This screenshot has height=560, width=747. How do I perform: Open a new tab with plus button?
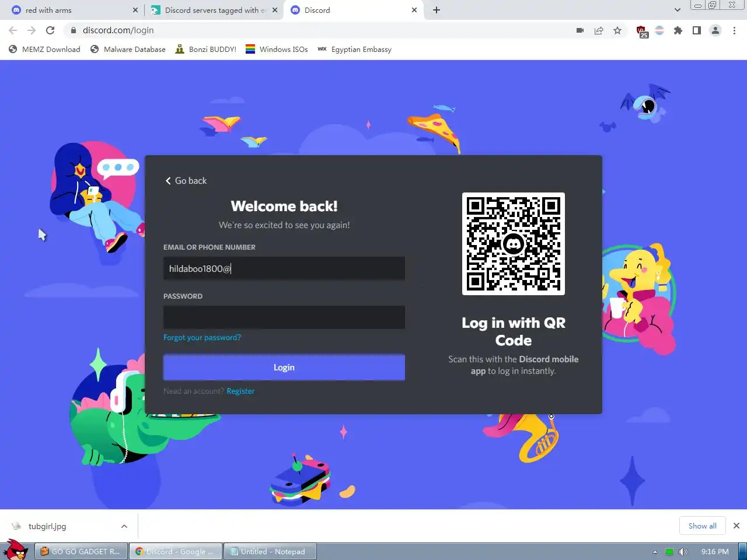pos(437,10)
